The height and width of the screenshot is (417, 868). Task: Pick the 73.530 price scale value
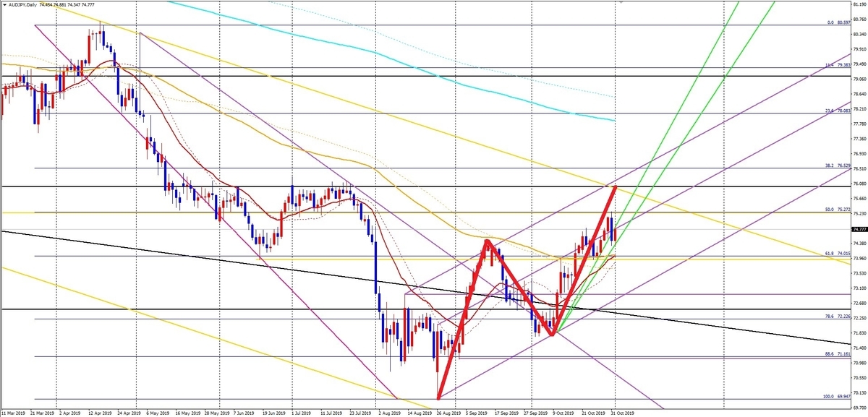(860, 273)
